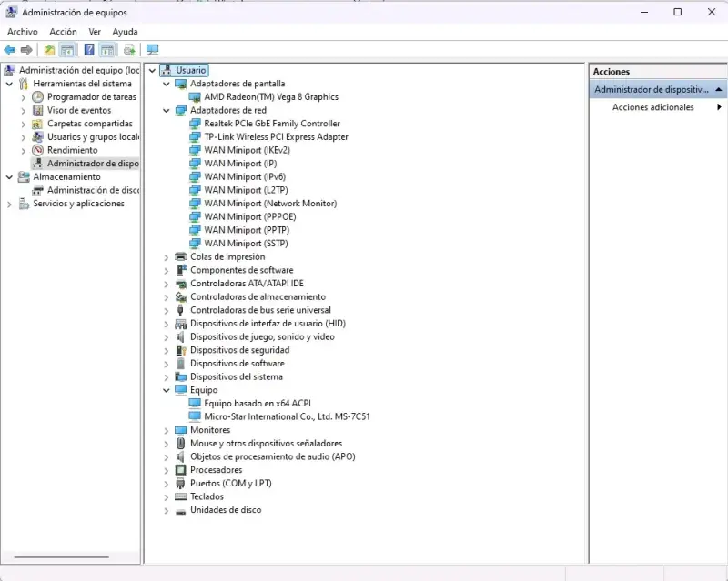Screen dimensions: 728x581
Task: Click the Controladoras de bus serie universal icon
Action: (x=180, y=310)
